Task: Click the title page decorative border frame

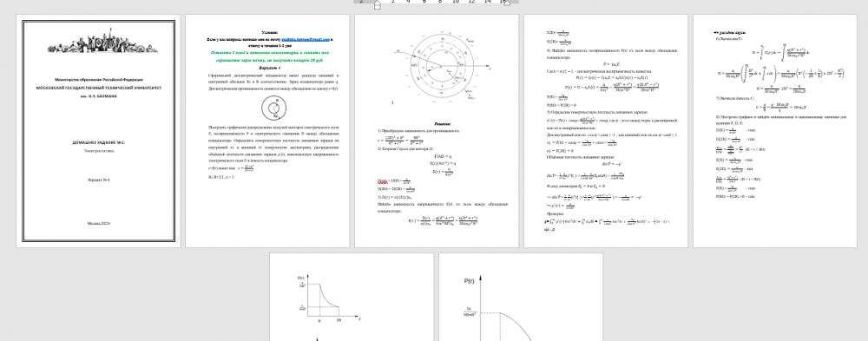Action: click(x=99, y=131)
